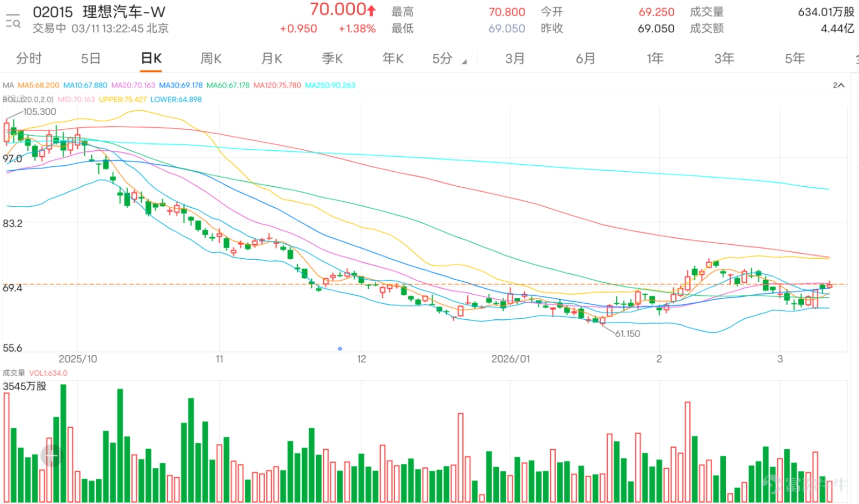Click the LOWER:64.898 Bollinger value
Viewport: 859px width, 504px height.
176,99
